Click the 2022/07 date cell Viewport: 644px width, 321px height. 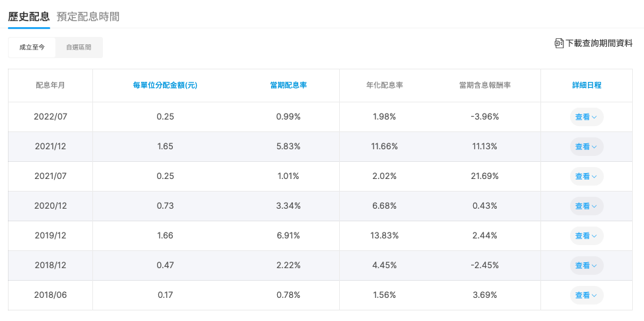tap(50, 117)
